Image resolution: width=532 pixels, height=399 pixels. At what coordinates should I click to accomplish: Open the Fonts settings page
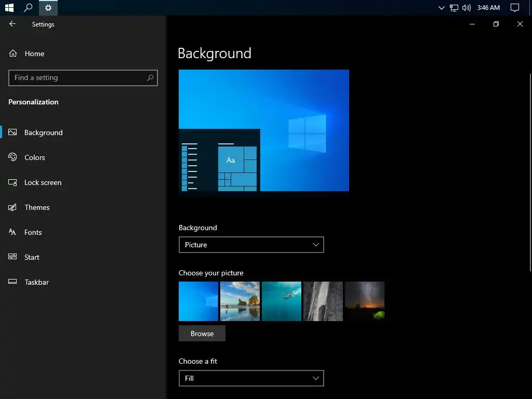[33, 232]
